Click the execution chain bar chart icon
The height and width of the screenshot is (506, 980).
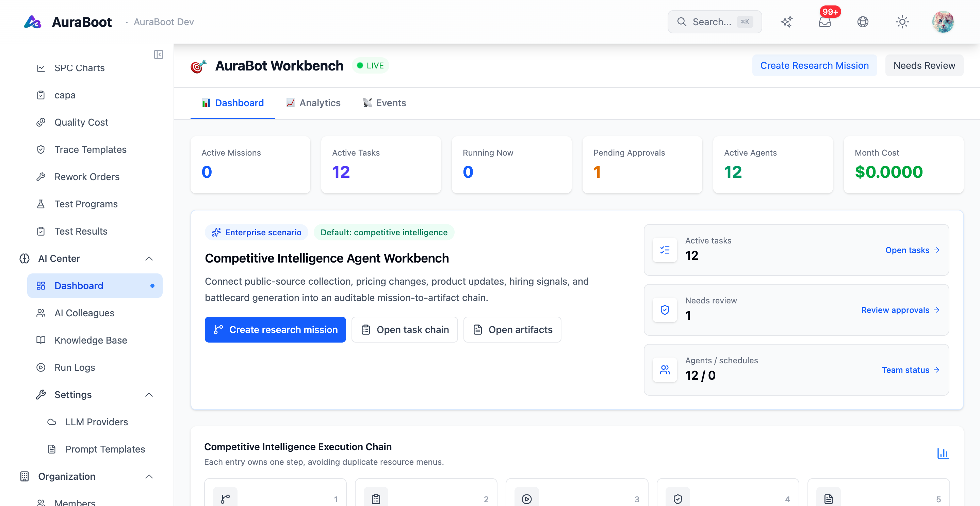tap(943, 454)
